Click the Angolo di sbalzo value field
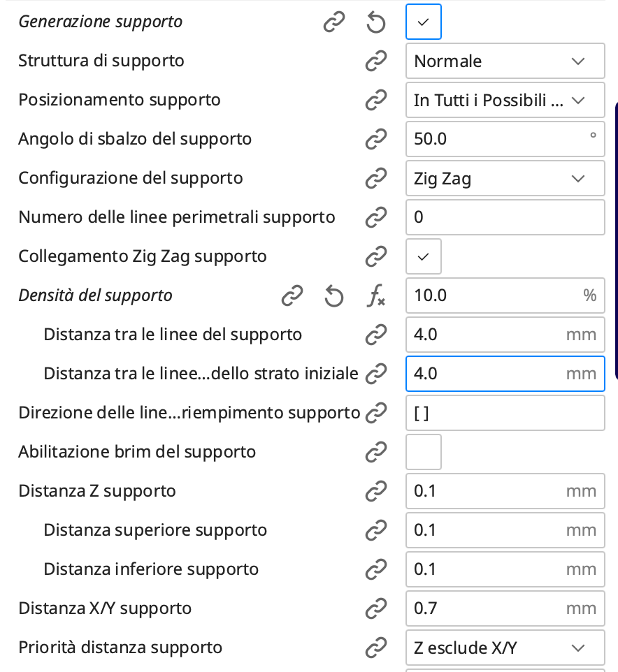This screenshot has height=672, width=618. tap(496, 139)
